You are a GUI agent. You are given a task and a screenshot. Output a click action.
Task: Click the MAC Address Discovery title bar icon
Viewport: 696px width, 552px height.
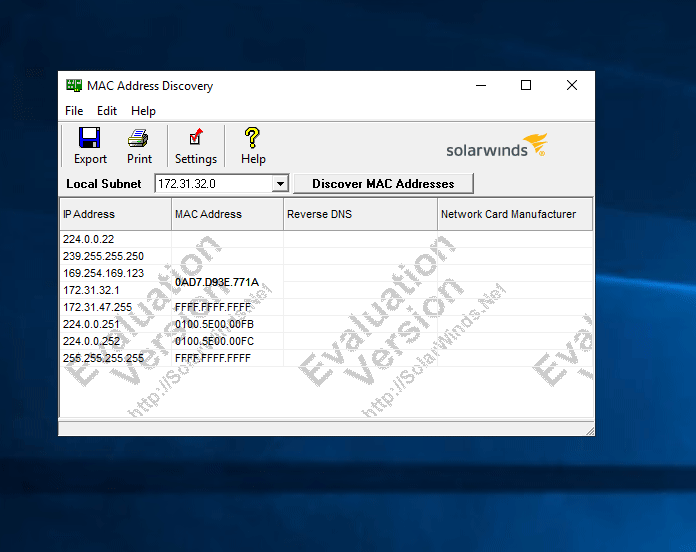pos(74,86)
